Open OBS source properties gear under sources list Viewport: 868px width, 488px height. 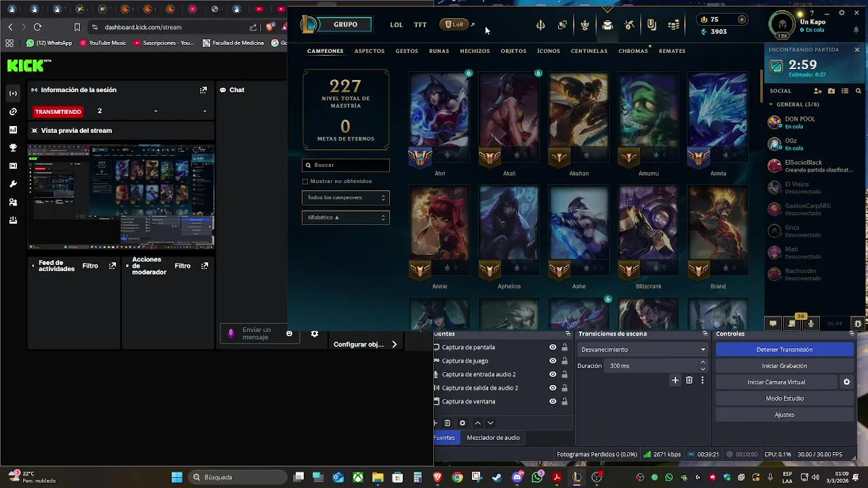click(x=462, y=423)
